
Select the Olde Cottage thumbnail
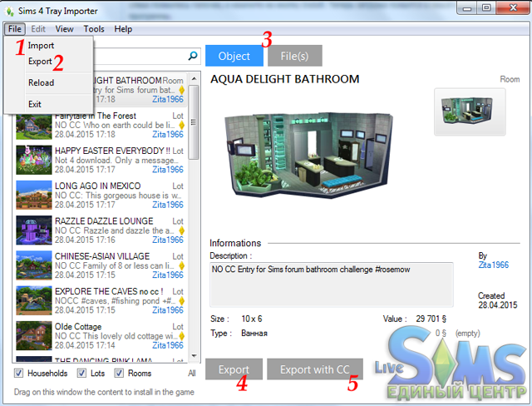(x=34, y=336)
